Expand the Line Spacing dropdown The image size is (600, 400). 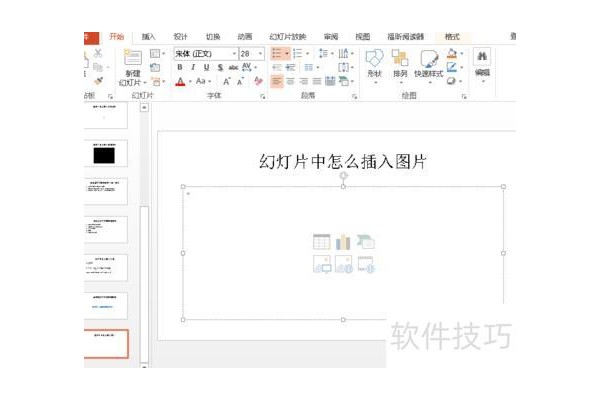[332, 54]
